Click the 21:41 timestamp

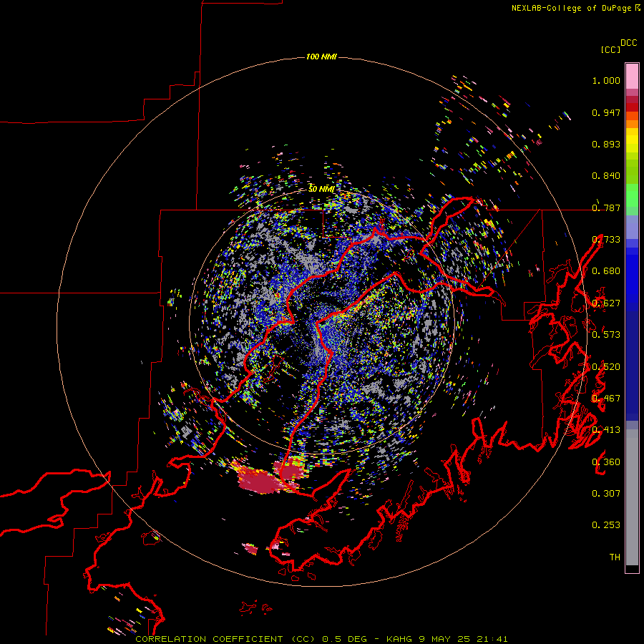point(492,639)
